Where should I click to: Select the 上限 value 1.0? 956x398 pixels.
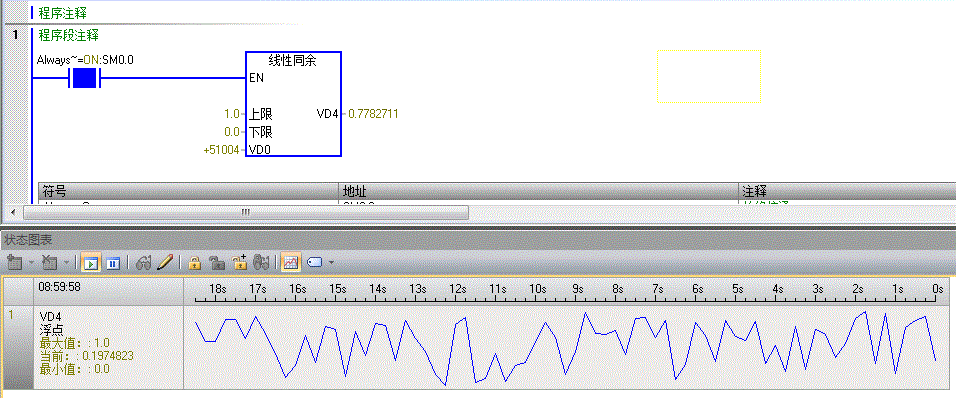(x=232, y=113)
